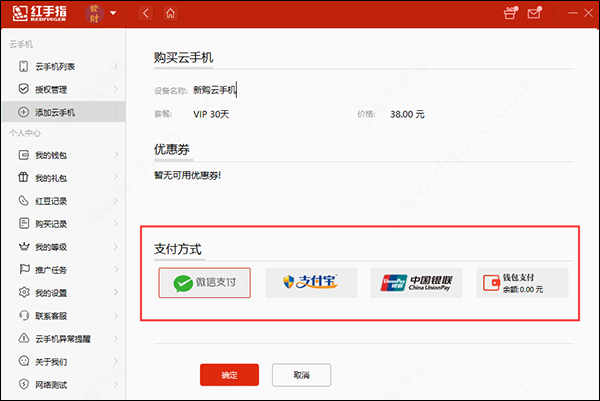Select 微信支付 as the payment method
600x401 pixels.
(205, 283)
